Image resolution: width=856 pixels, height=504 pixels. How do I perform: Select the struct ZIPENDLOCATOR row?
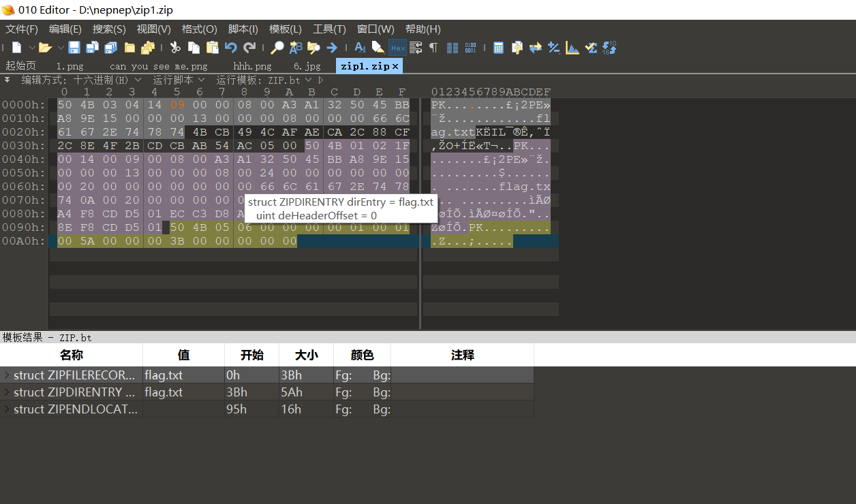(x=75, y=409)
